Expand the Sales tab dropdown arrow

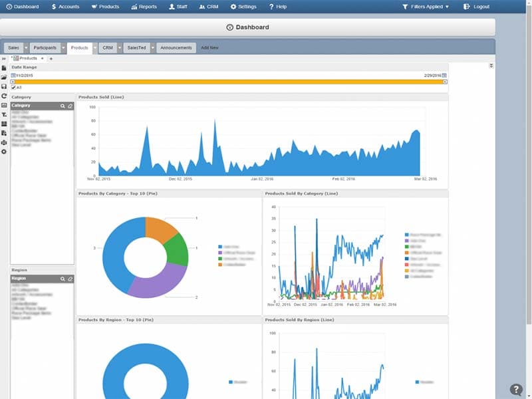click(26, 48)
